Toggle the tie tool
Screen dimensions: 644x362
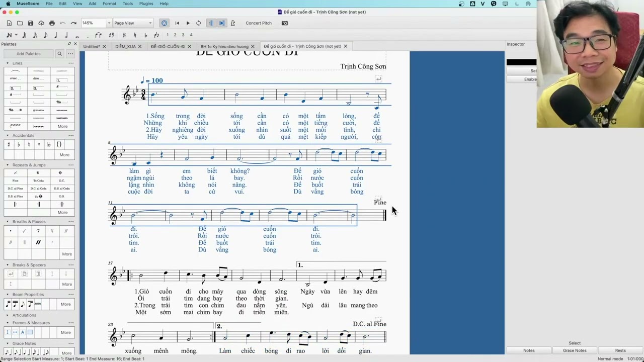tap(98, 35)
